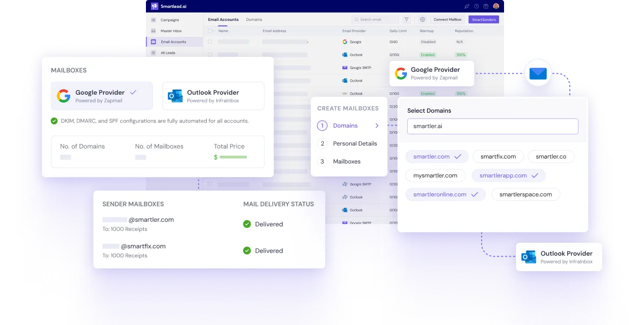Viewport: 644px width, 325px height.
Task: Click the Campaigns sidebar icon
Action: pos(153,20)
